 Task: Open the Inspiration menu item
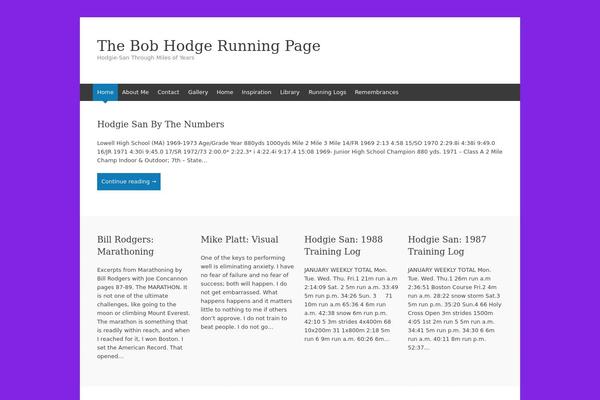[x=256, y=92]
